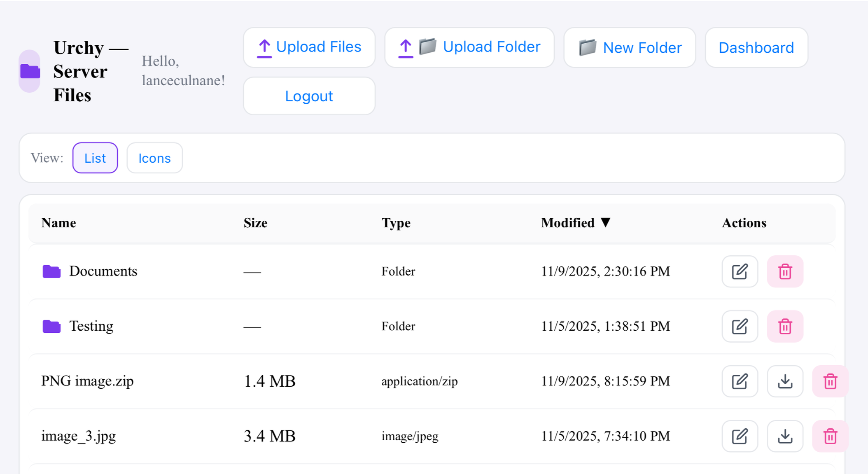The height and width of the screenshot is (474, 868).
Task: Delete image_3.jpg with trash icon
Action: click(x=830, y=436)
